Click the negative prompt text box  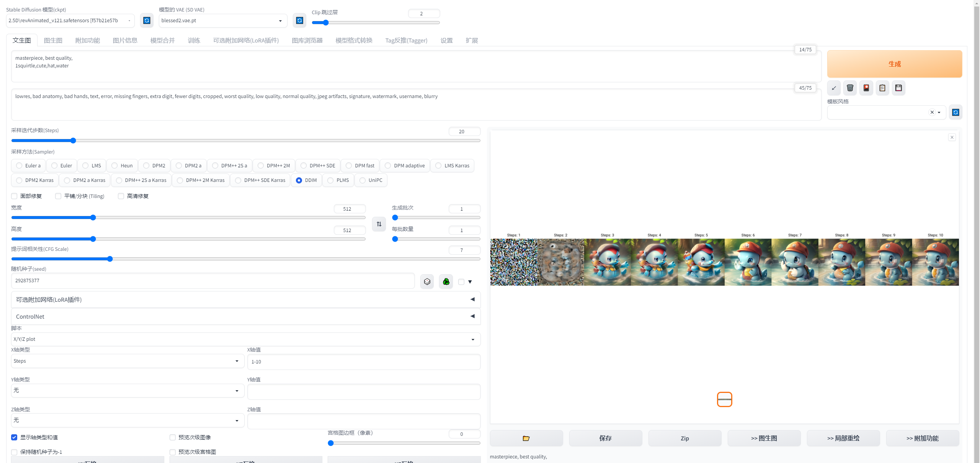tap(416, 105)
